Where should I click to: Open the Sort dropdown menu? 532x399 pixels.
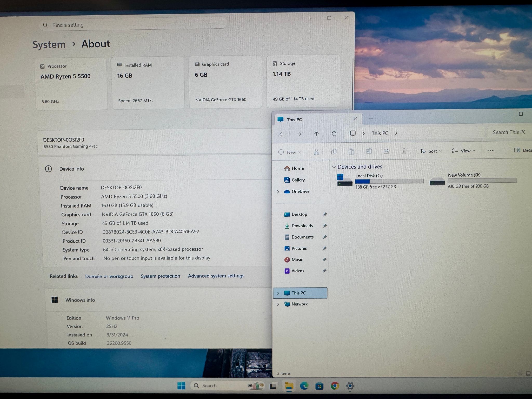coord(431,151)
